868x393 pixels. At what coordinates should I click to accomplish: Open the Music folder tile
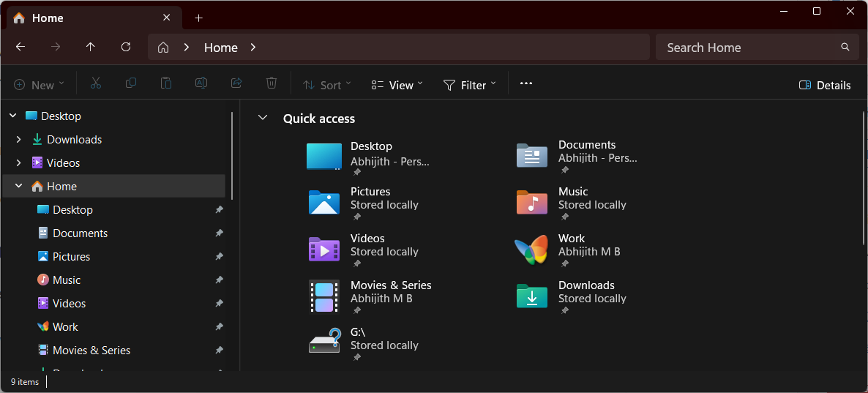point(531,203)
